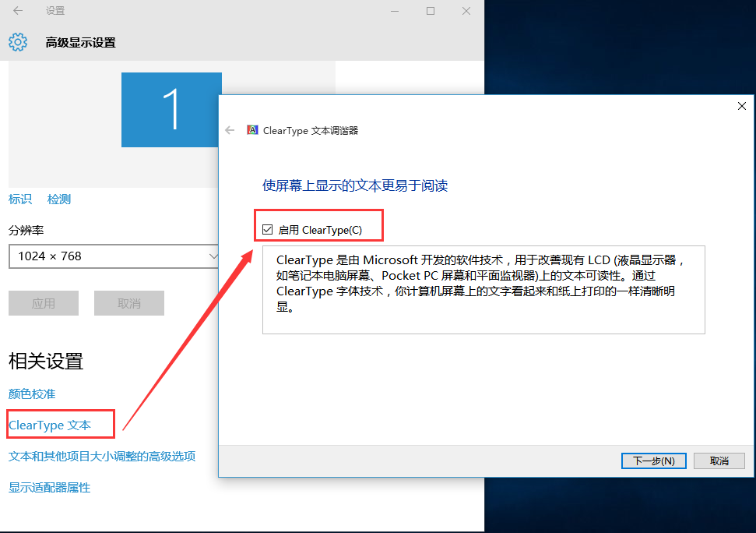The image size is (756, 533).
Task: Click the 下一步(N) button
Action: pos(654,461)
